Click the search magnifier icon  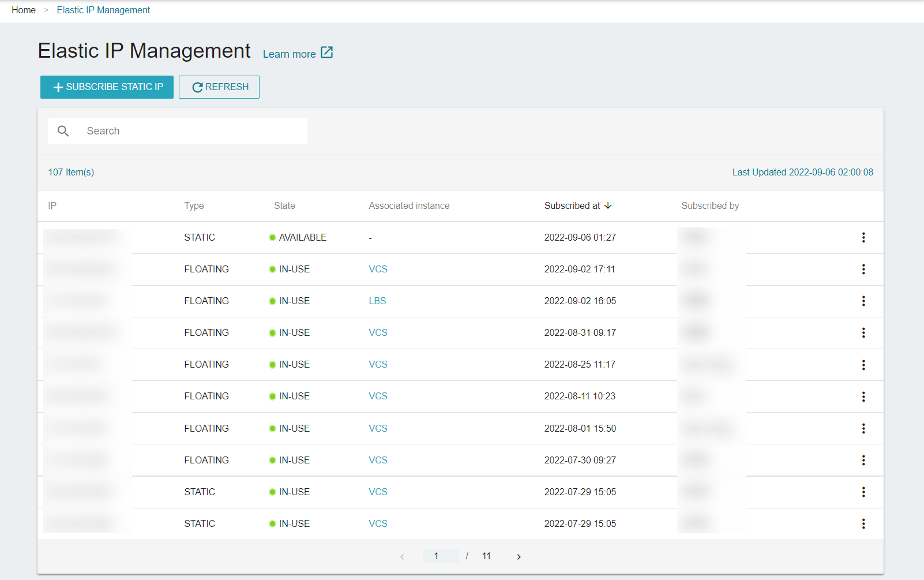(63, 131)
